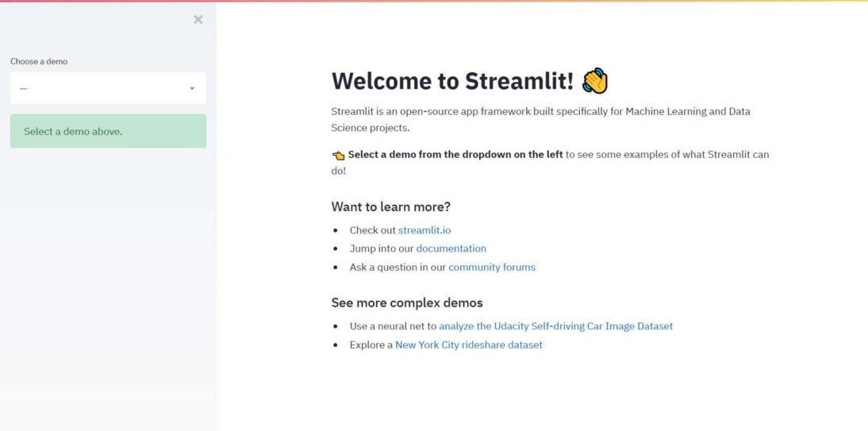The width and height of the screenshot is (868, 431).
Task: Open the Choose a demo dropdown
Action: coord(108,88)
